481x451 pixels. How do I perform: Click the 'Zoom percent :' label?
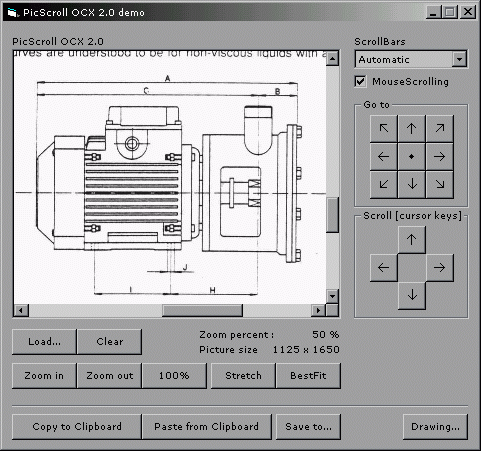pos(237,335)
